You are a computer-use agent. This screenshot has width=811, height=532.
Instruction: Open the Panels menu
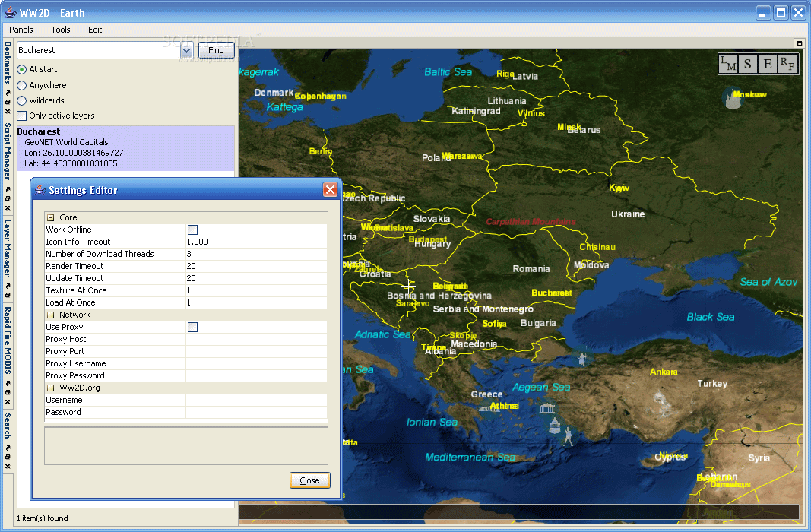click(21, 30)
